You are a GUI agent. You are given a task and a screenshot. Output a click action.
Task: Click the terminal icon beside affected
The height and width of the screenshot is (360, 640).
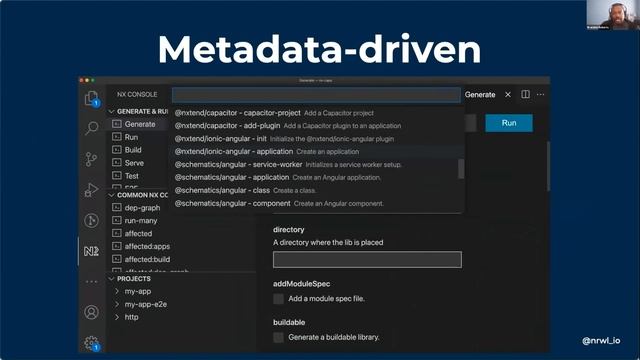pos(117,233)
